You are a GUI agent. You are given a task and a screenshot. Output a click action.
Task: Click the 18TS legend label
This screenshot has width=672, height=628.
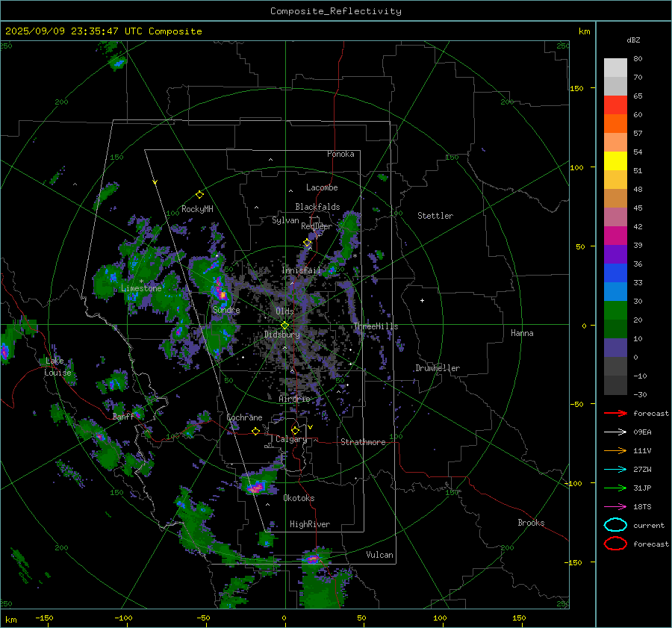(642, 507)
